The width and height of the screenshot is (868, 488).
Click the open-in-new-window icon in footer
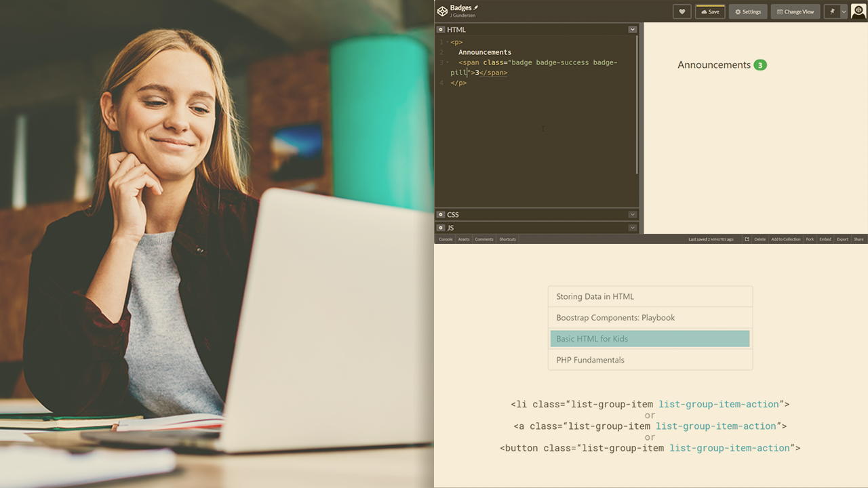(747, 239)
